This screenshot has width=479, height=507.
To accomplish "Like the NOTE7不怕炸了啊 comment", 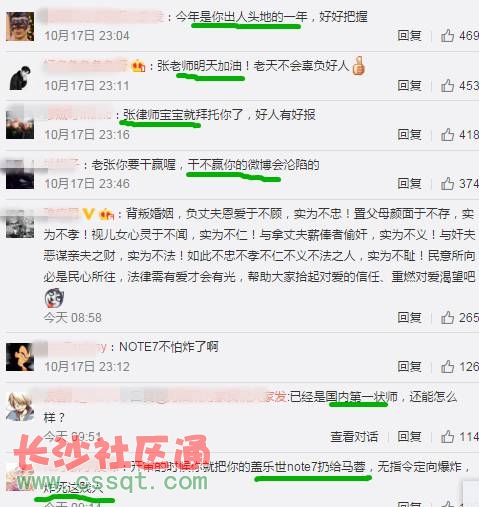I will pos(447,367).
